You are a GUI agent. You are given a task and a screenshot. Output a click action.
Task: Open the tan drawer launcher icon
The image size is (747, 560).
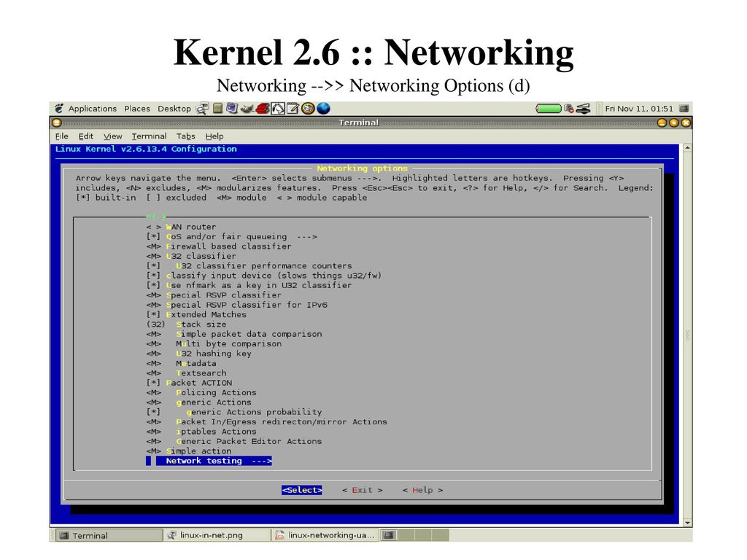[217, 109]
